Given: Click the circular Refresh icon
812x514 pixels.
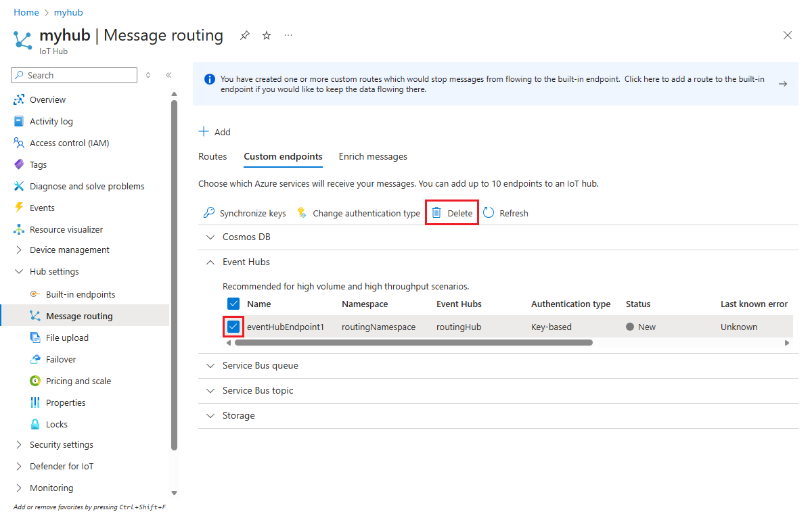Looking at the screenshot, I should (489, 212).
